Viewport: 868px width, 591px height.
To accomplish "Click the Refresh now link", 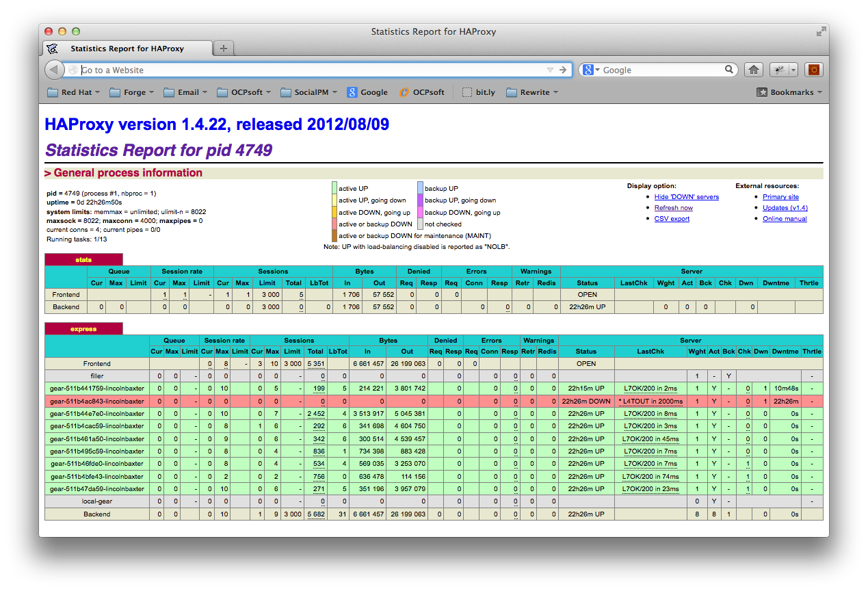I will coord(673,208).
